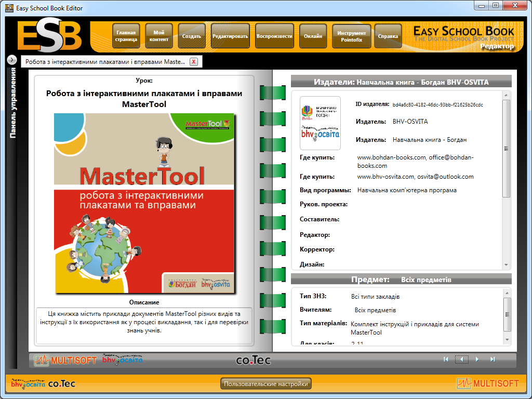This screenshot has width=532, height=399.
Task: Click BHV-OSVITA publisher name
Action: tap(410, 122)
